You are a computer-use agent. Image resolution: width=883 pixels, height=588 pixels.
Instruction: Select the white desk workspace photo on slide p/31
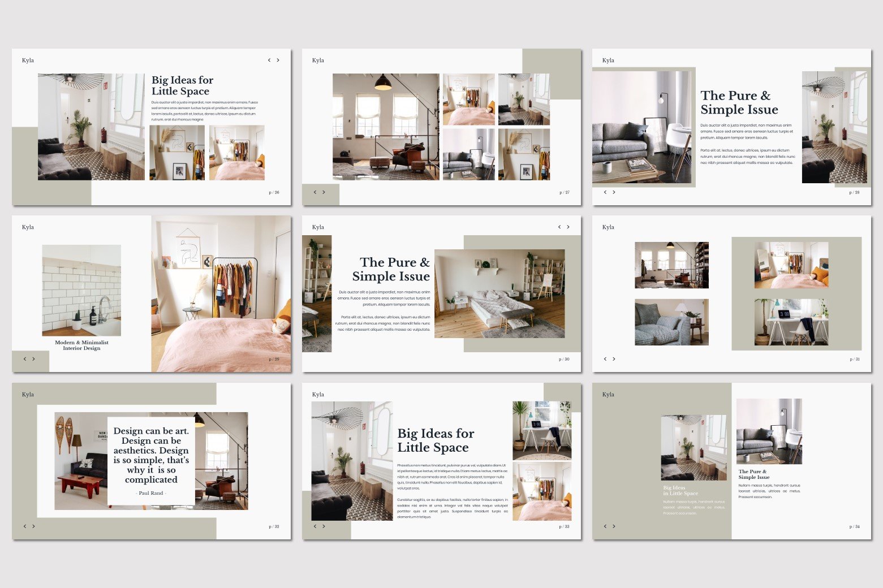click(791, 322)
